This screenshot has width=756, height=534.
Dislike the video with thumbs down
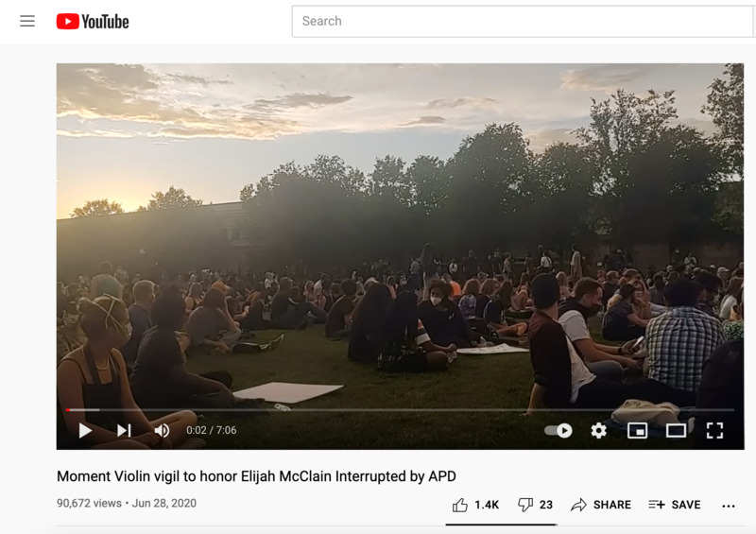pyautogui.click(x=525, y=505)
